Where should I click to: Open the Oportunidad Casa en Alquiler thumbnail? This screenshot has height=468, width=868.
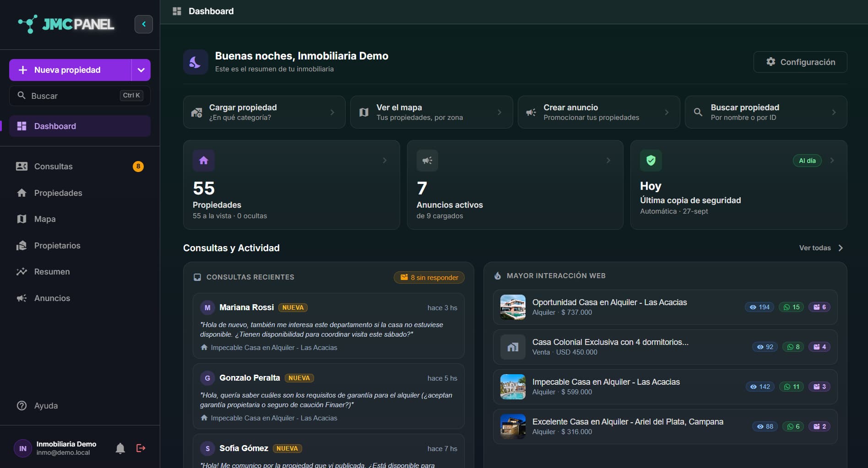click(x=513, y=307)
